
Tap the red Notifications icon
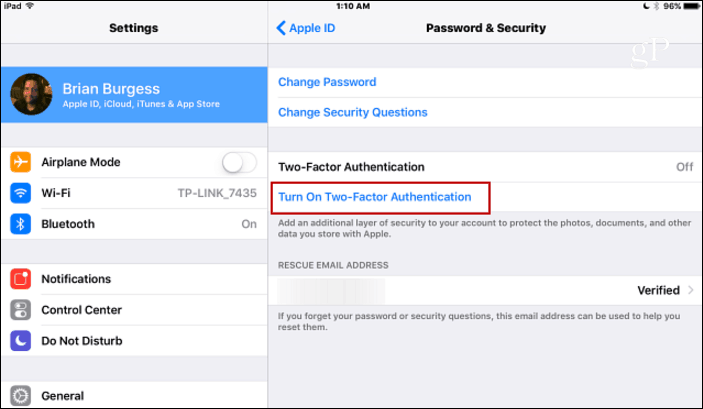coord(21,278)
